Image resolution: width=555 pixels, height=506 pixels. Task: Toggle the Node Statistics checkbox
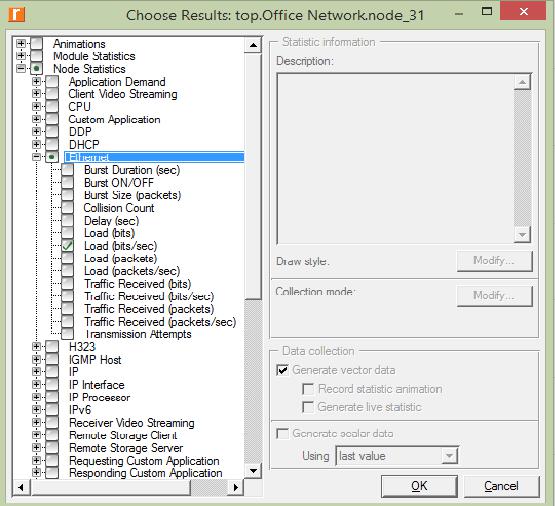[36, 68]
